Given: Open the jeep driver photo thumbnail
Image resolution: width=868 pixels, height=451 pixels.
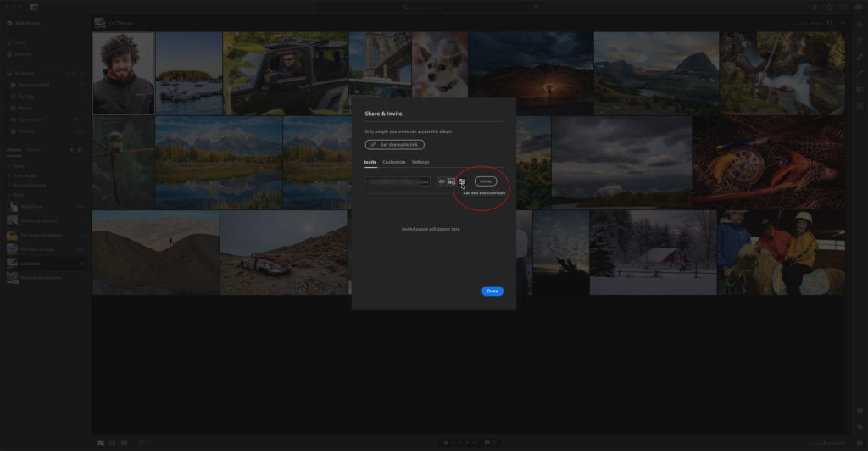Looking at the screenshot, I should (286, 74).
